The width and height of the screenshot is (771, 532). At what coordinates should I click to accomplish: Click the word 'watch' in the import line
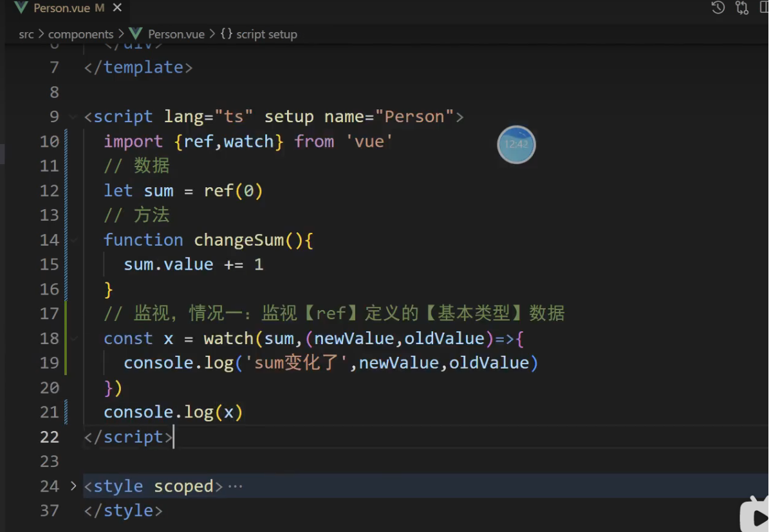249,142
